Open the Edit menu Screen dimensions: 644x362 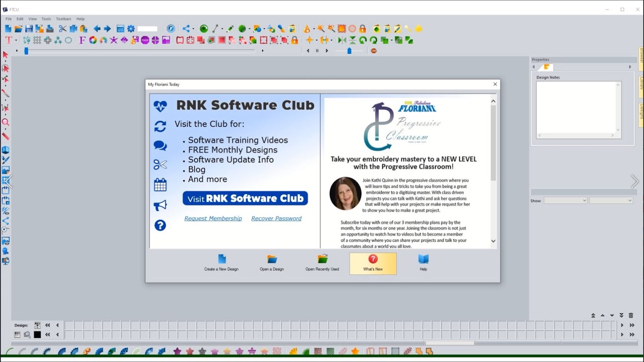(x=20, y=19)
